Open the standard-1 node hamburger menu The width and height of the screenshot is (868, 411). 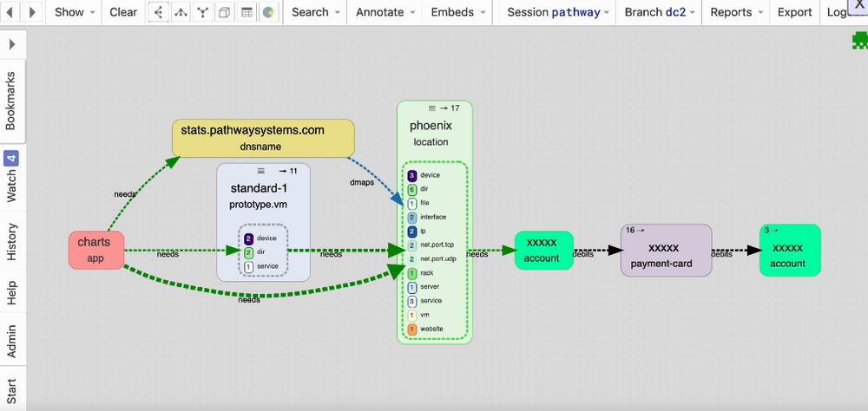tap(261, 170)
